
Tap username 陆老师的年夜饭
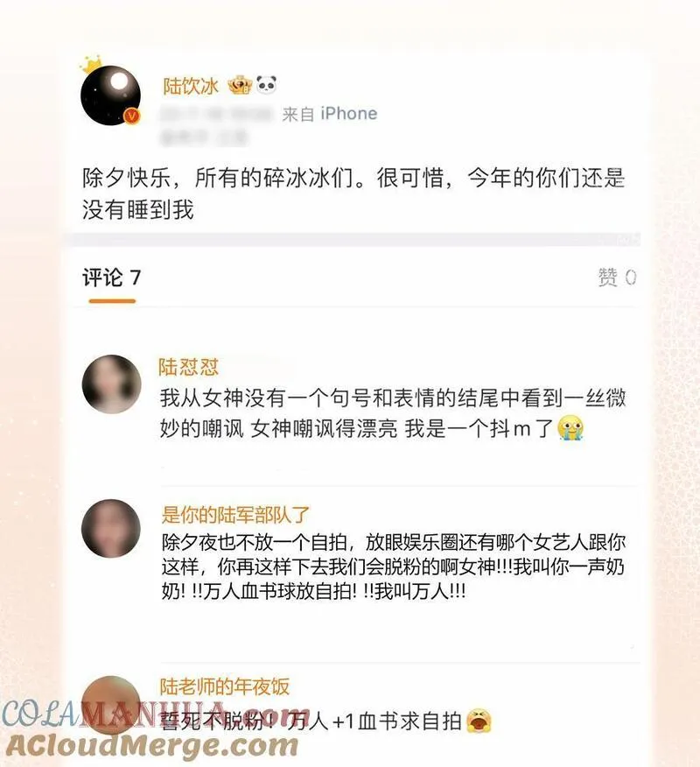click(224, 686)
